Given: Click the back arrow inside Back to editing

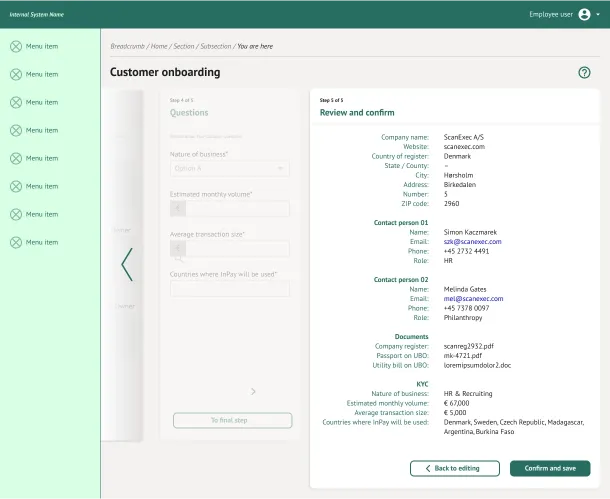Looking at the screenshot, I should (x=428, y=468).
